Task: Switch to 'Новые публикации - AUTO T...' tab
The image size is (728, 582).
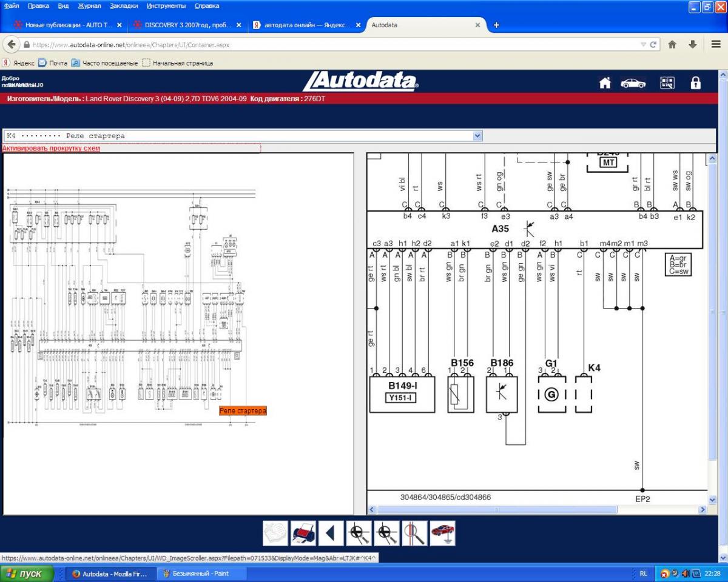Action: pyautogui.click(x=67, y=25)
